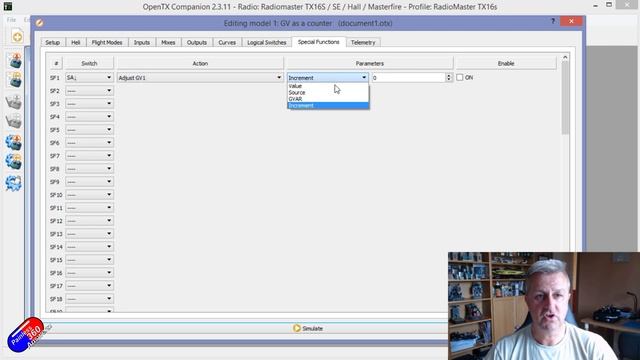Click the OpenTX Companion app icon in title bar
Viewport: 640px width, 360px height.
[x=7, y=6]
